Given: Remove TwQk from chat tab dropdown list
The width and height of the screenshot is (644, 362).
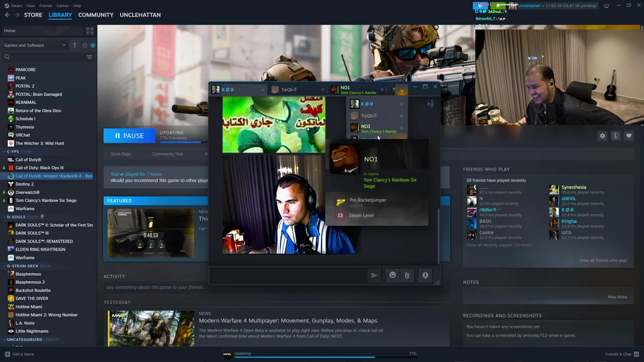Looking at the screenshot, I should [401, 116].
